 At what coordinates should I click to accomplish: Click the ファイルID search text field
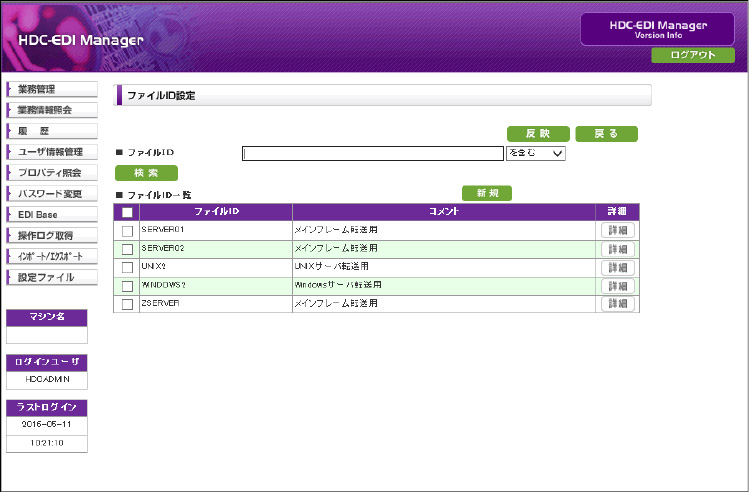(x=372, y=153)
